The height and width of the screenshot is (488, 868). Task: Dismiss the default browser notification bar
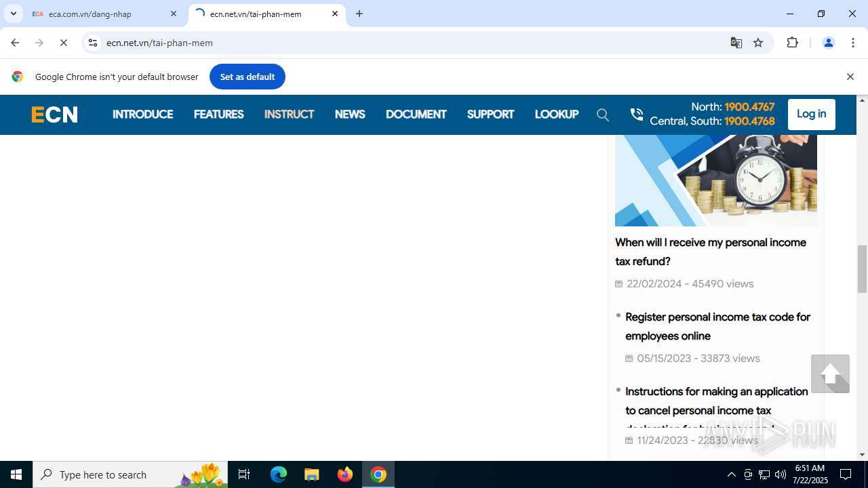[850, 77]
